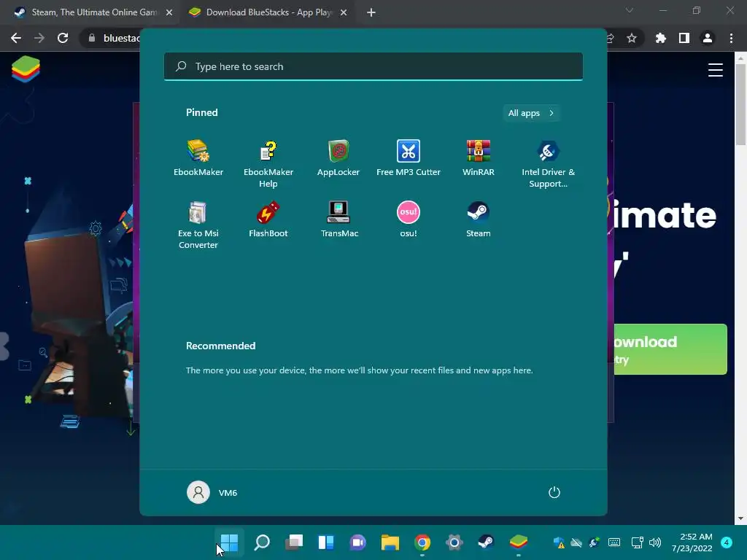Close the Download BlueStacks tab
The height and width of the screenshot is (560, 747).
[344, 13]
